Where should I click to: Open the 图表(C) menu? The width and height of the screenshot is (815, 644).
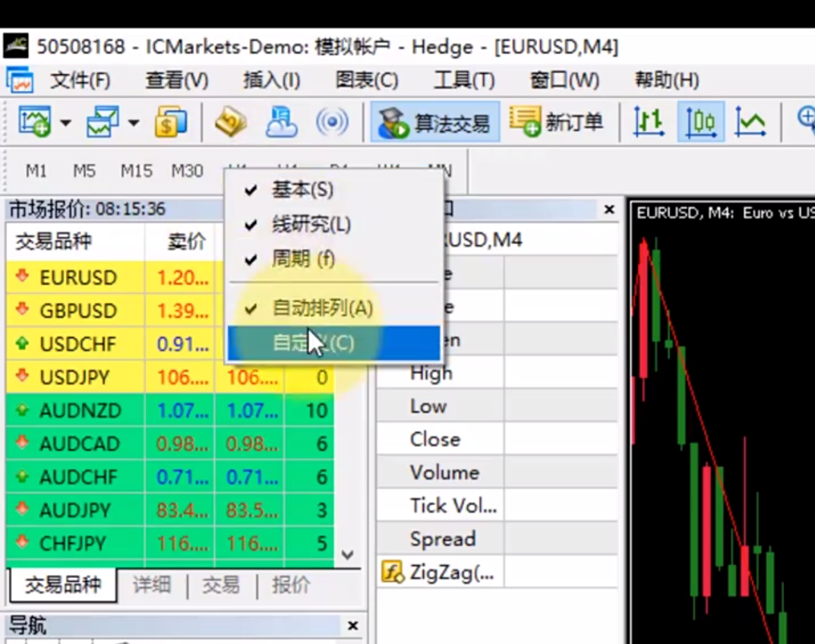(x=367, y=80)
